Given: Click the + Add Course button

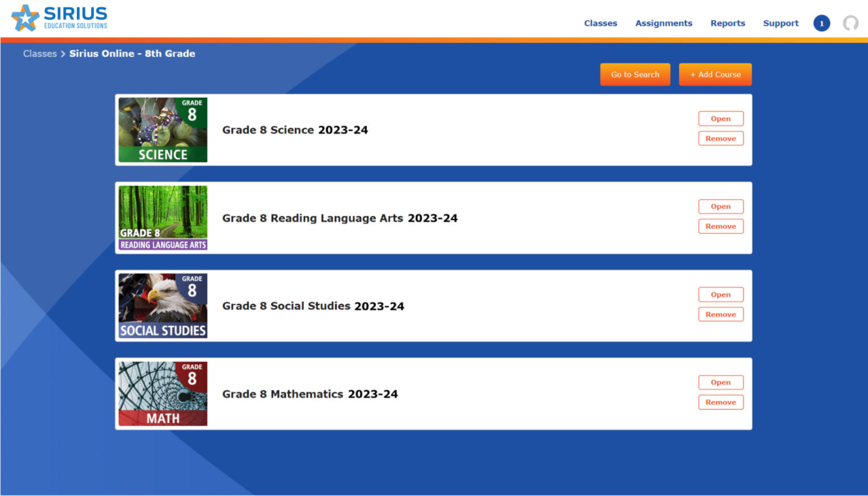Looking at the screenshot, I should click(x=715, y=74).
